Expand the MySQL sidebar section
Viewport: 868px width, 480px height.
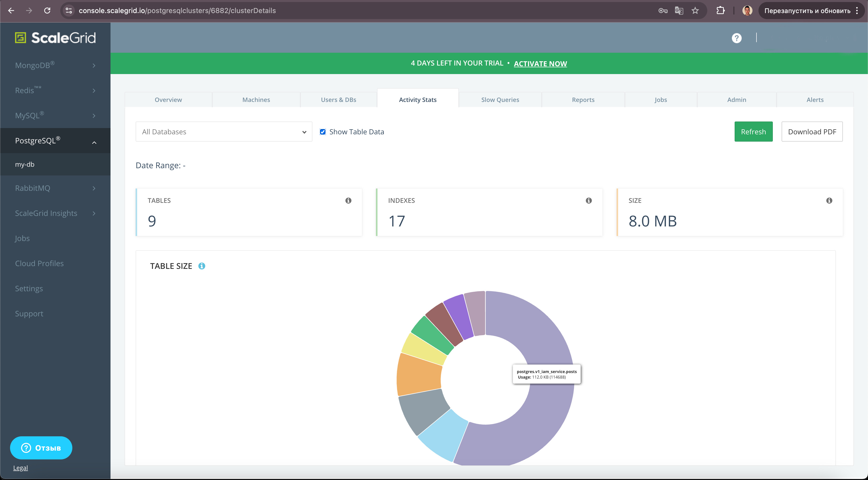[55, 115]
